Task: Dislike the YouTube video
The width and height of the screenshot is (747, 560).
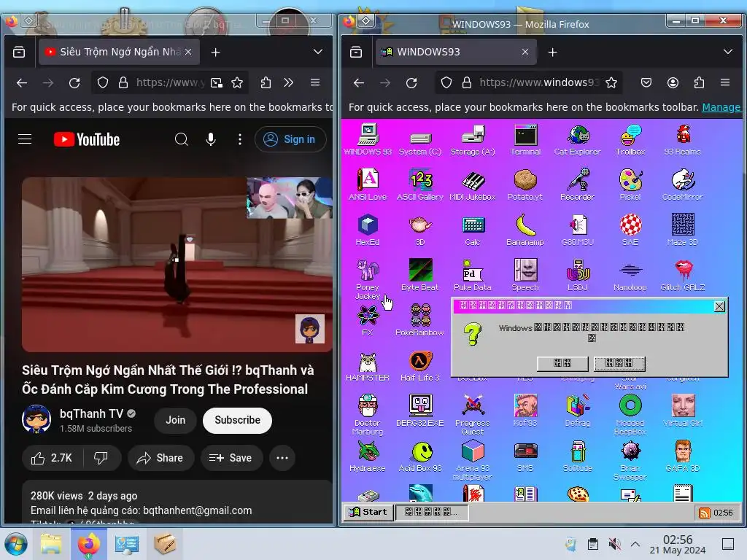Action: [101, 458]
